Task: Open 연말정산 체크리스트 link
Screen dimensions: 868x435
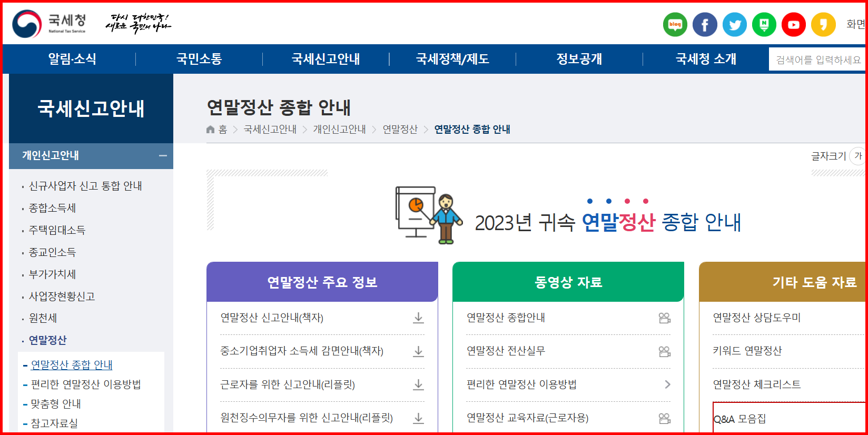Action: pos(757,384)
